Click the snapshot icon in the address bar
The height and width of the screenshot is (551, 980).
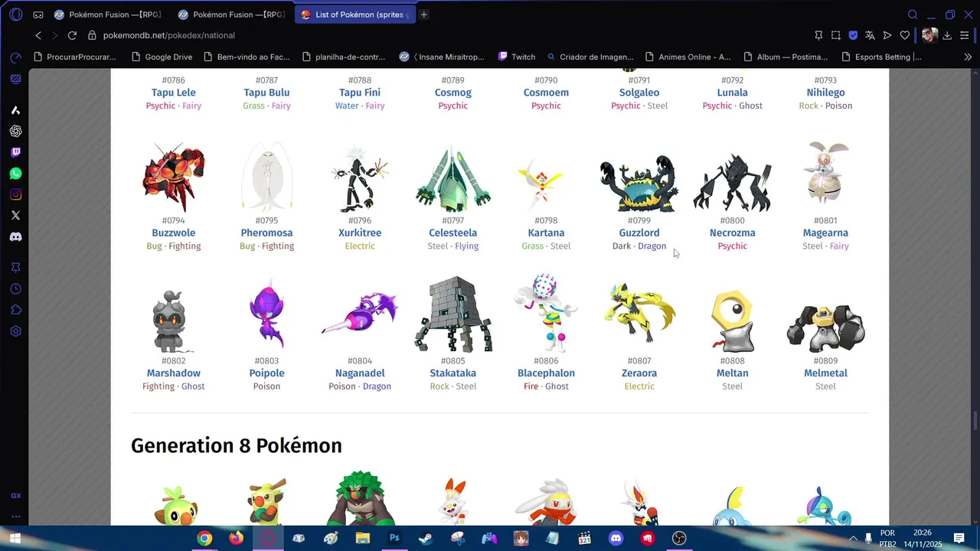click(x=836, y=35)
